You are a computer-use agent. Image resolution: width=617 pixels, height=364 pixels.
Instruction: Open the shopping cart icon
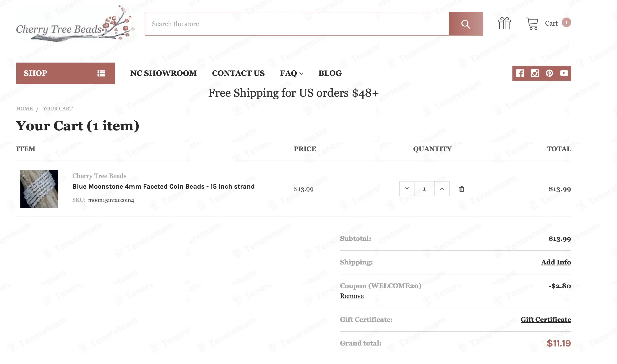click(x=532, y=24)
